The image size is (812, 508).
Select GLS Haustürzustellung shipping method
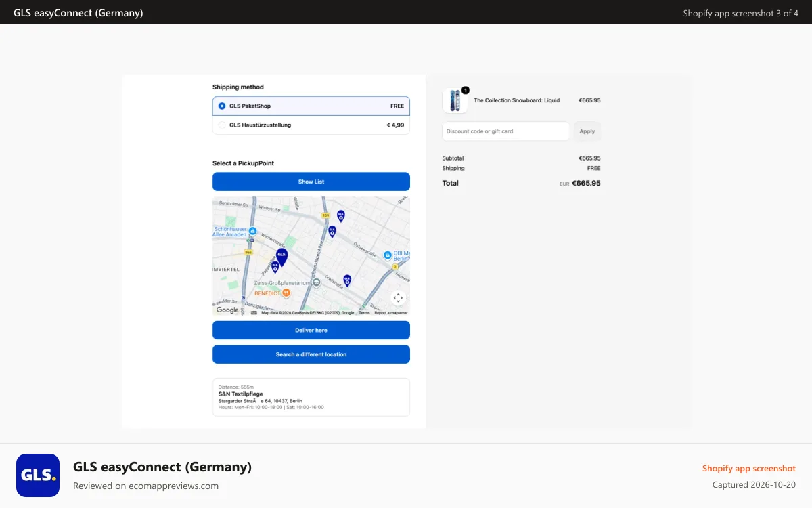pyautogui.click(x=311, y=125)
